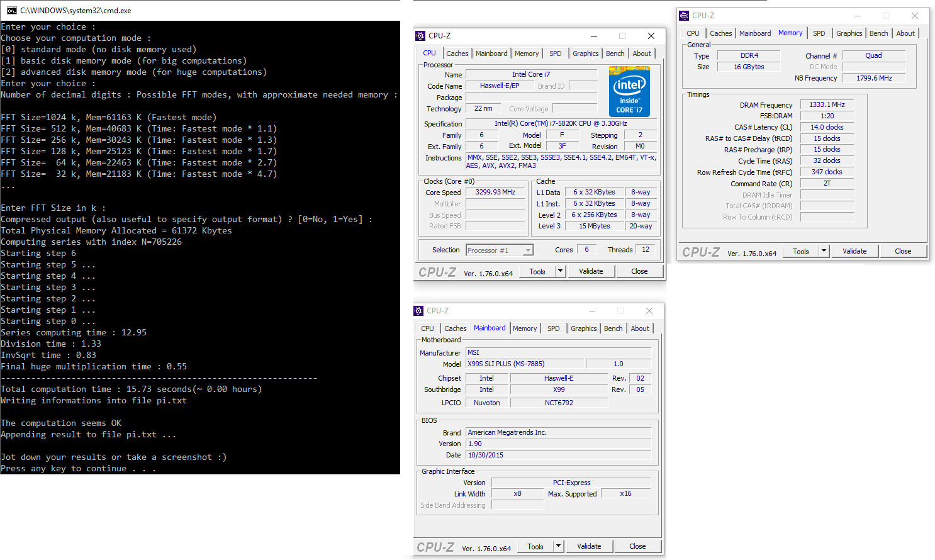Select the SPD tab in the Memory window

pyautogui.click(x=819, y=33)
